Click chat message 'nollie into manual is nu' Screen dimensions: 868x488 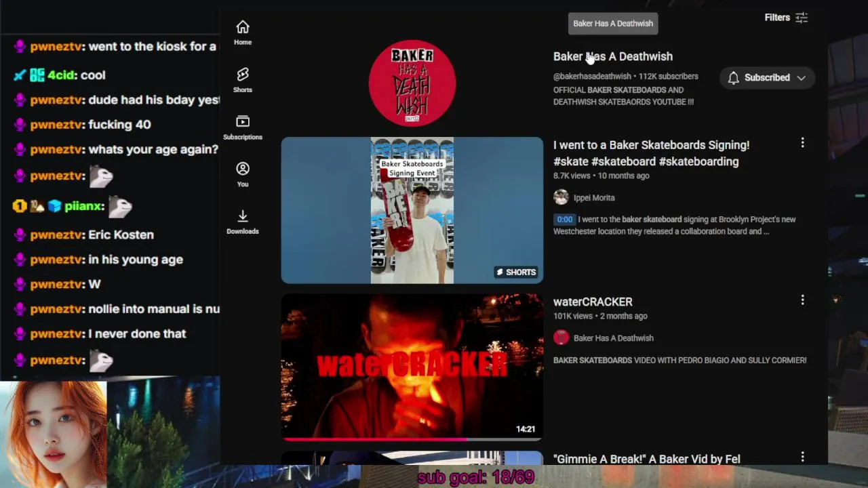coord(154,309)
